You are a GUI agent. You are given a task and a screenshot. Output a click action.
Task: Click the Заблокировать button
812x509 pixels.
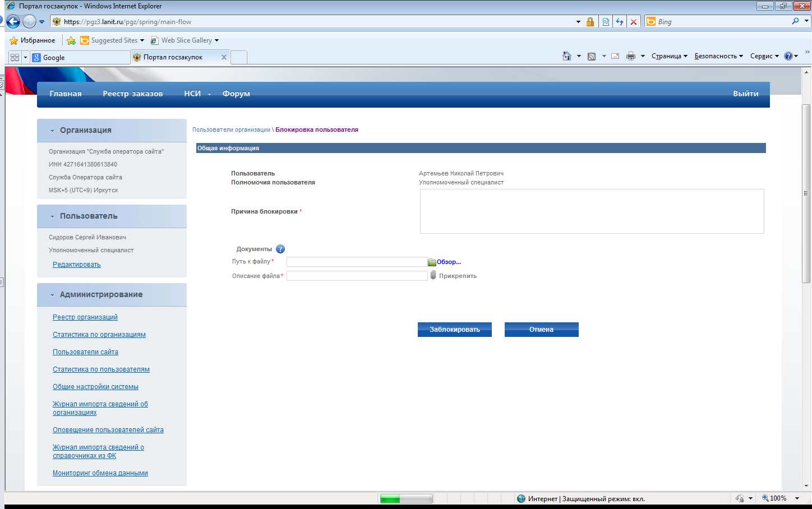(455, 330)
